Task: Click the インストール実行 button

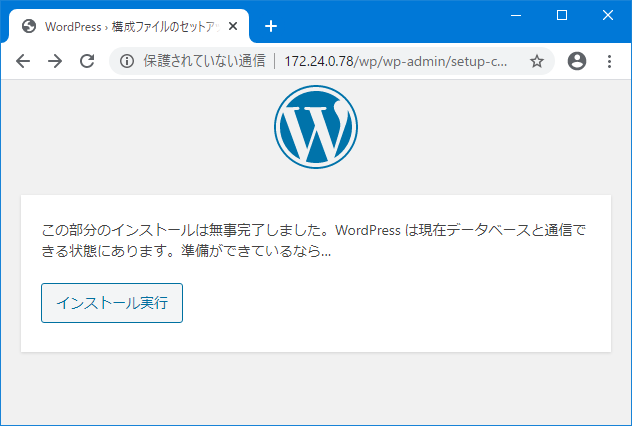Action: (112, 303)
